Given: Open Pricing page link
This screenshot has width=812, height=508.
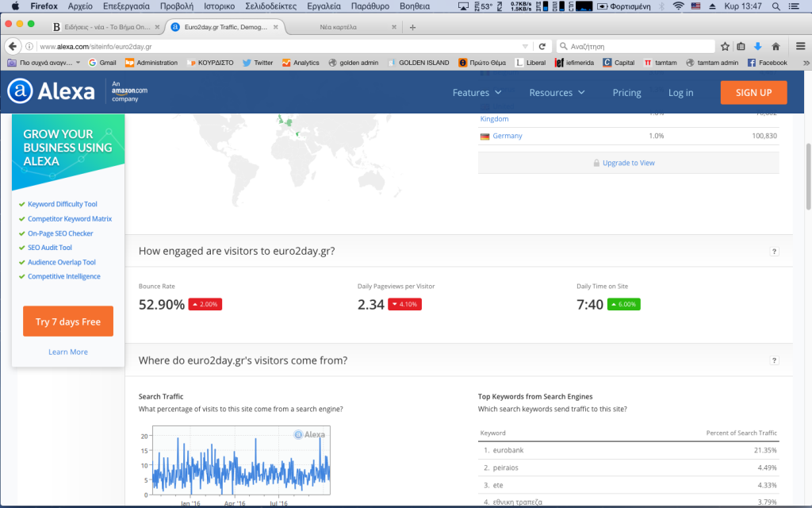Looking at the screenshot, I should click(626, 92).
